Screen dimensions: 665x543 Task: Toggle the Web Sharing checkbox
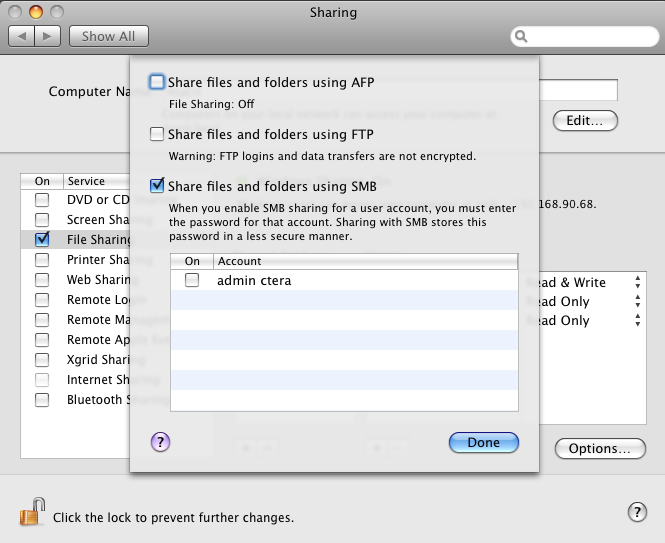click(x=42, y=280)
